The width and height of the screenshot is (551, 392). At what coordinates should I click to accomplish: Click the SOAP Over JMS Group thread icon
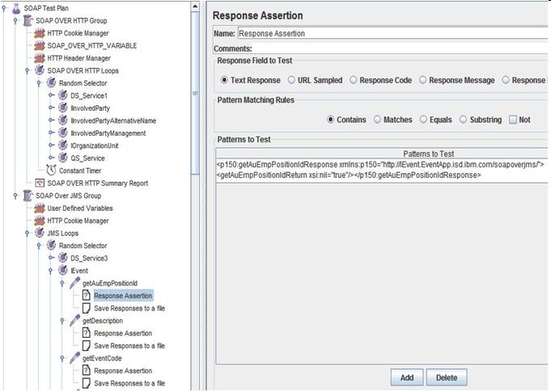coord(28,196)
